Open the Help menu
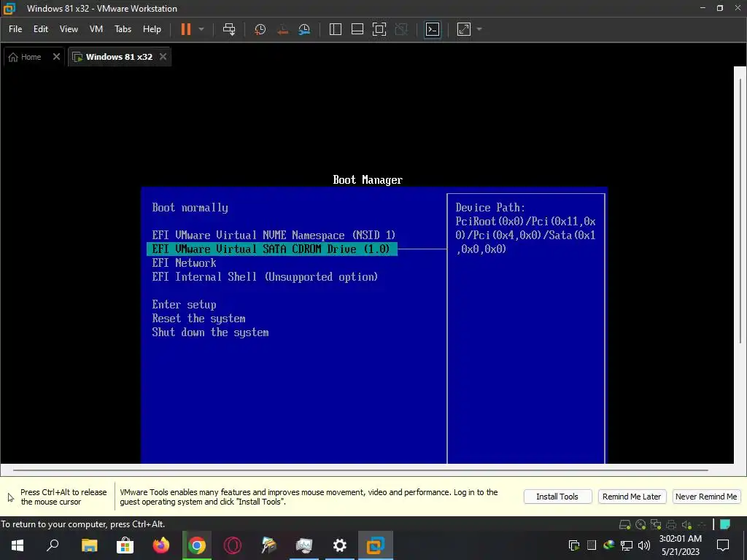 tap(152, 29)
